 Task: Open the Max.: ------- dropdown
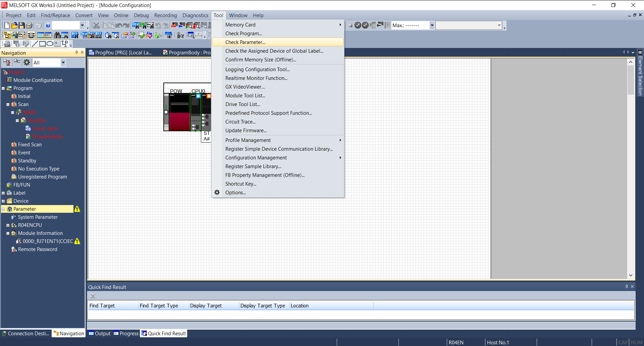point(432,25)
